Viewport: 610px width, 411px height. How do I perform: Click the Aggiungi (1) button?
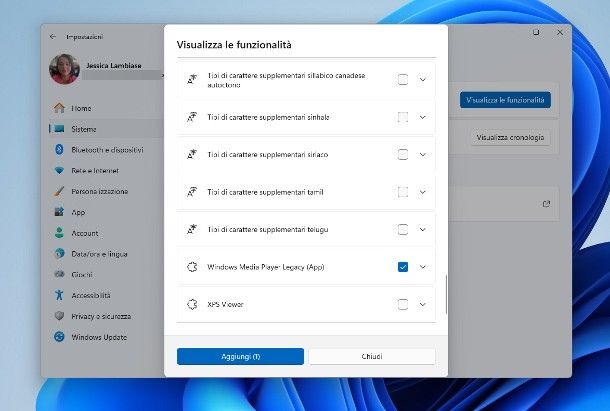click(240, 356)
